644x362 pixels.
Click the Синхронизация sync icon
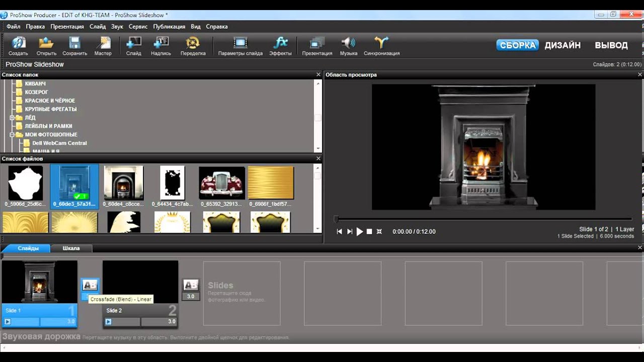[x=381, y=45]
